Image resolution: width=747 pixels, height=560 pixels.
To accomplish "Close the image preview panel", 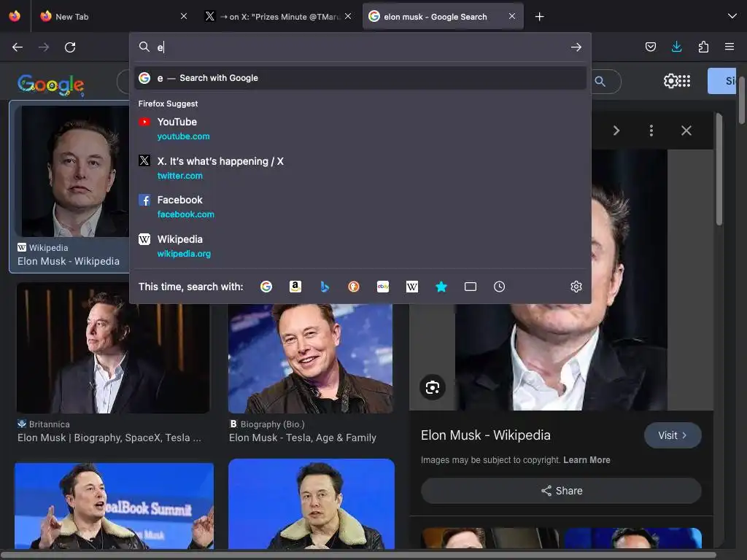I will click(x=686, y=131).
